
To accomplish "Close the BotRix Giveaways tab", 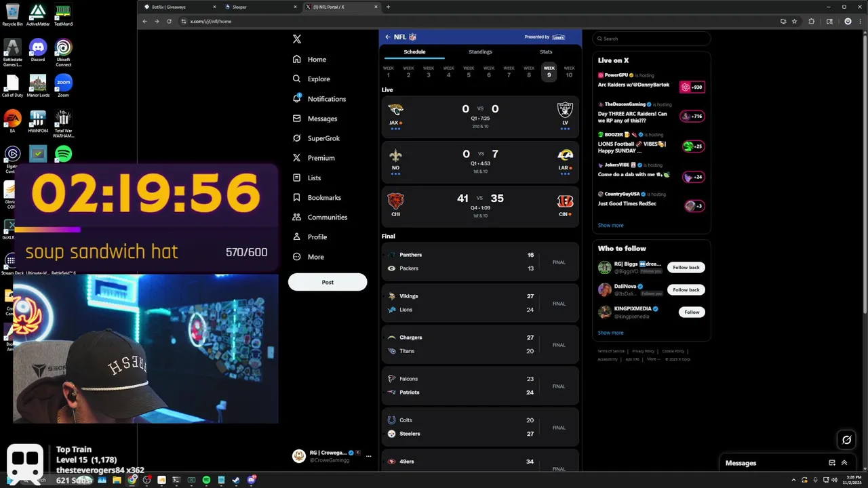I will pyautogui.click(x=214, y=7).
